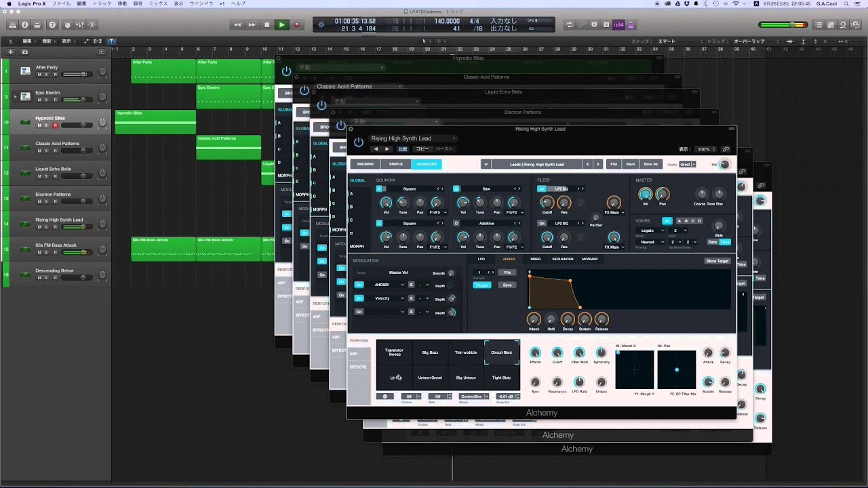
Task: Click the Duplicate Track icon
Action: 25,52
